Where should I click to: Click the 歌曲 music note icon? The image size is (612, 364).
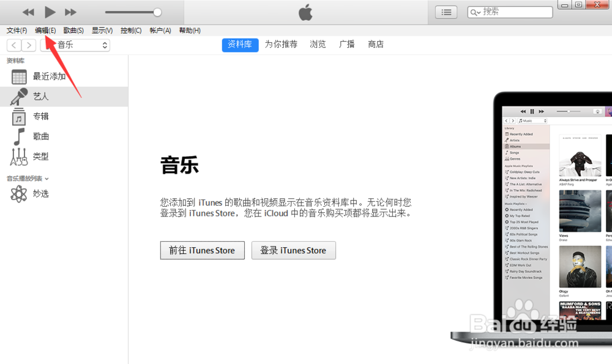[x=19, y=136]
